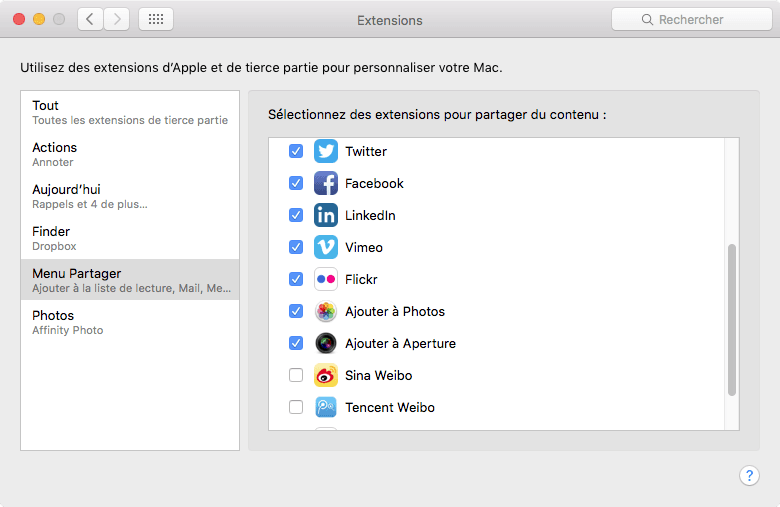Go forward with the right arrow
The image size is (780, 507).
117,19
